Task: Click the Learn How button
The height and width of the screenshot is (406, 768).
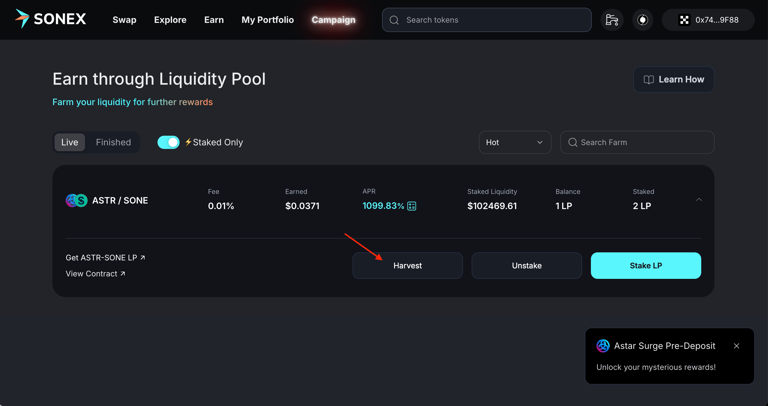Action: pos(673,79)
